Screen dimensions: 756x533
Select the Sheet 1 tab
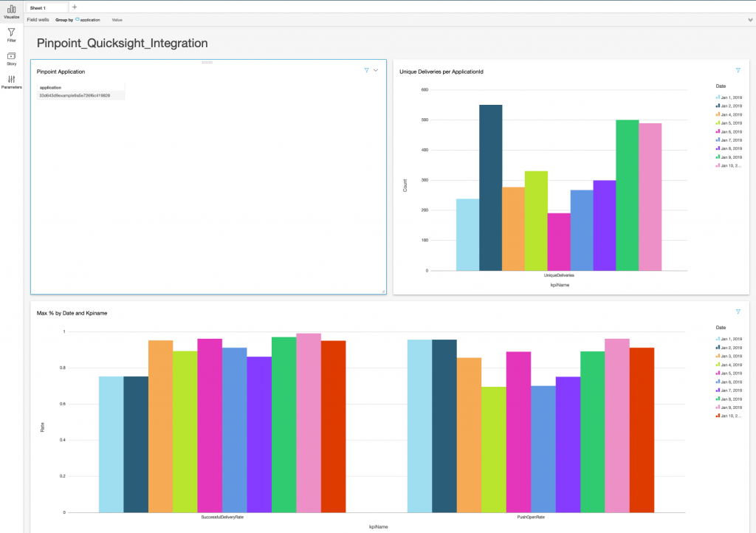pos(47,7)
